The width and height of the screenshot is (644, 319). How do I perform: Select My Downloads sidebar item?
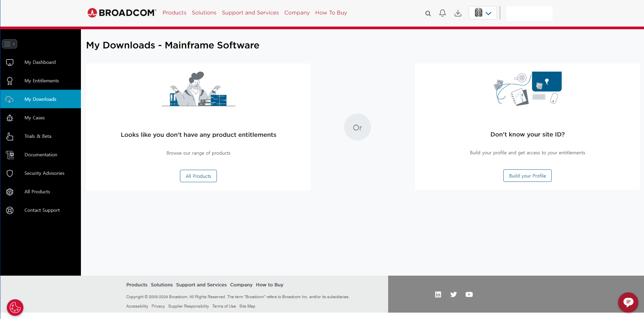click(x=41, y=99)
